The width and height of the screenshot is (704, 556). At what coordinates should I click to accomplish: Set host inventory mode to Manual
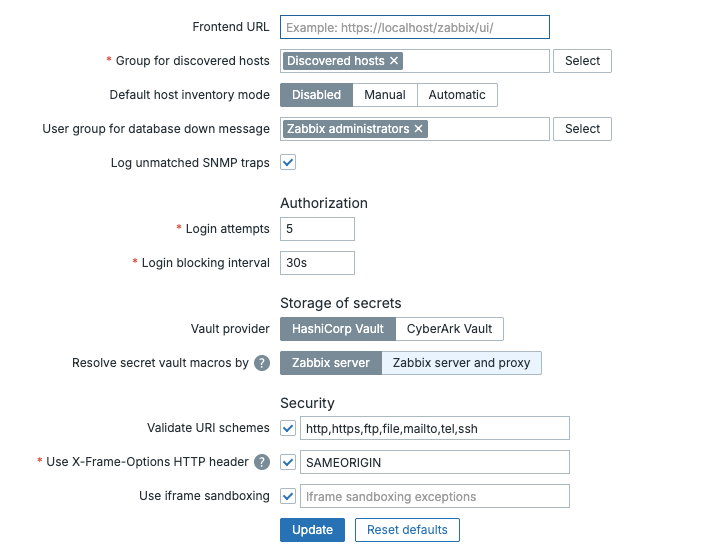click(x=385, y=95)
